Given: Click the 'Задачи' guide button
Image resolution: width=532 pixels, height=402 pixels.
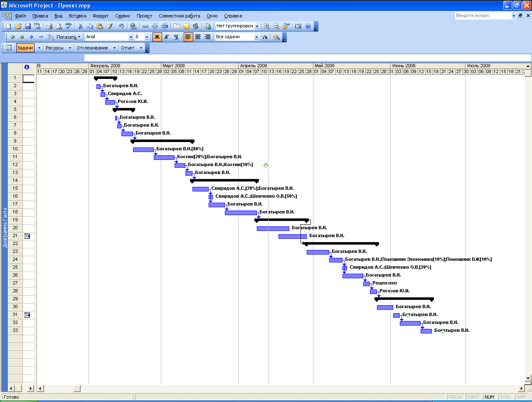Looking at the screenshot, I should click(x=25, y=48).
